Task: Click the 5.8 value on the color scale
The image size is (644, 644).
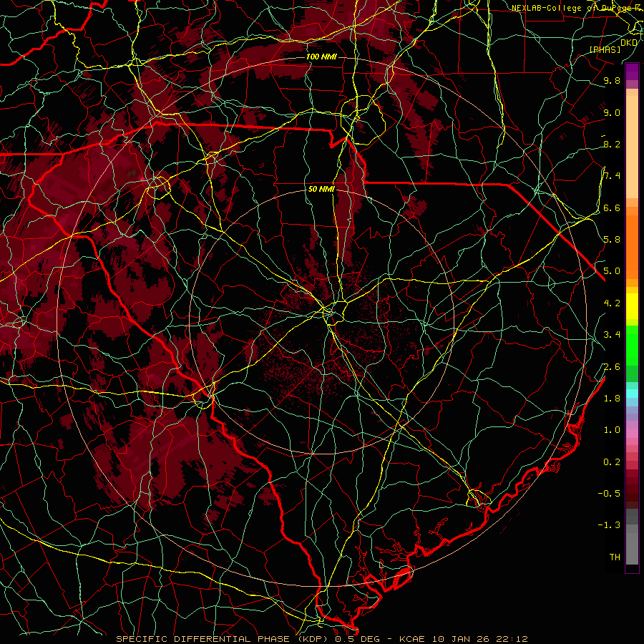Action: [612, 240]
